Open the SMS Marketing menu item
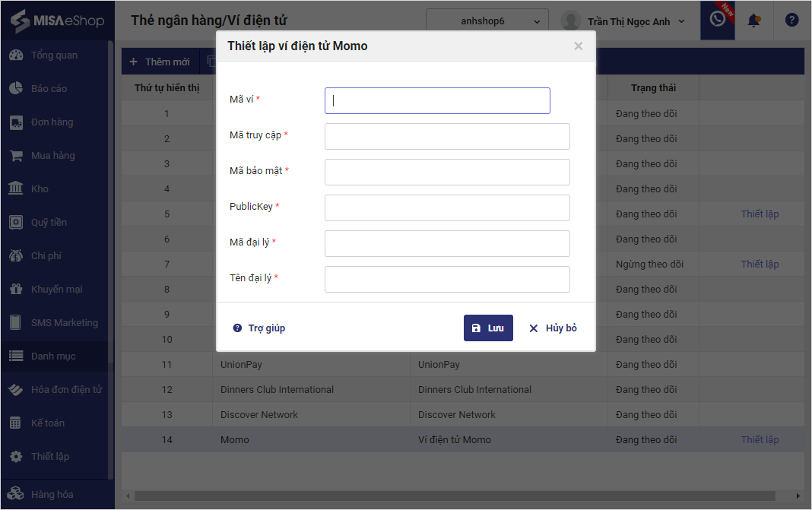This screenshot has height=510, width=812. (x=55, y=322)
